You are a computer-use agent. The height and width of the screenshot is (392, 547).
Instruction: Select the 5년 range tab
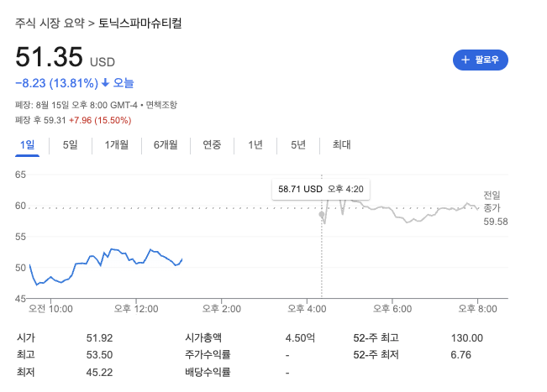[x=298, y=145]
